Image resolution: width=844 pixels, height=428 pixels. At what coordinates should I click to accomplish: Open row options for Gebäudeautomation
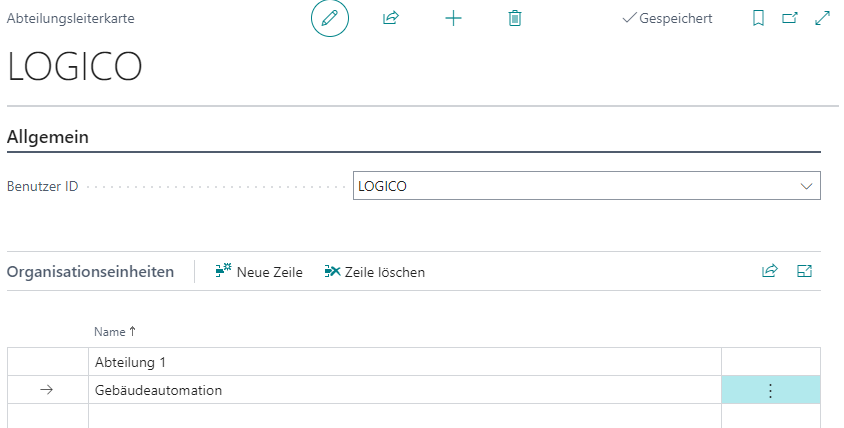tap(770, 390)
